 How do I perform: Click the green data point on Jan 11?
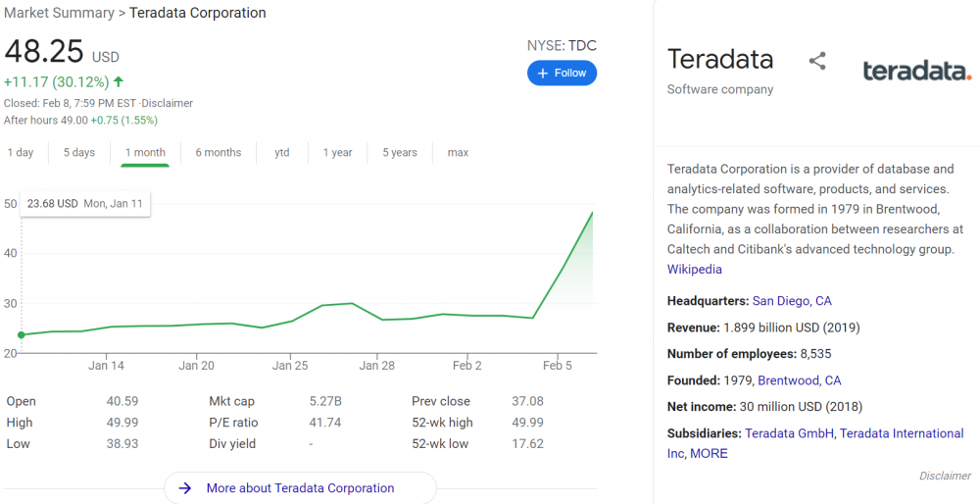tap(22, 334)
